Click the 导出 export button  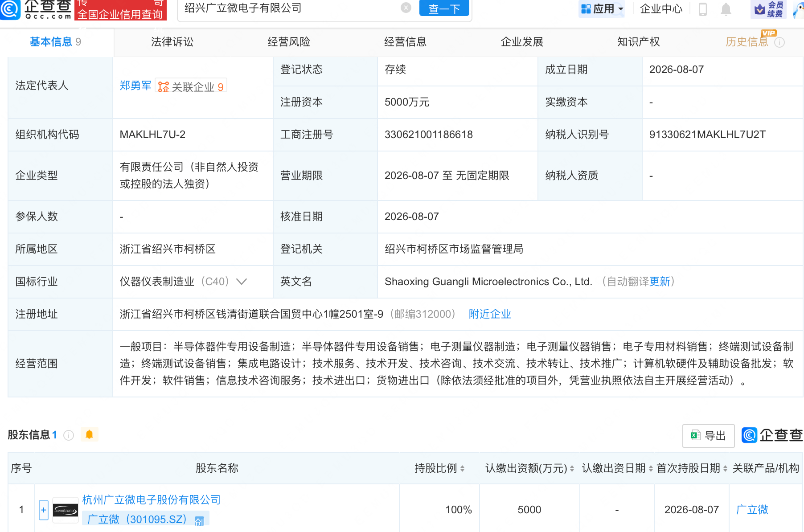(x=708, y=436)
